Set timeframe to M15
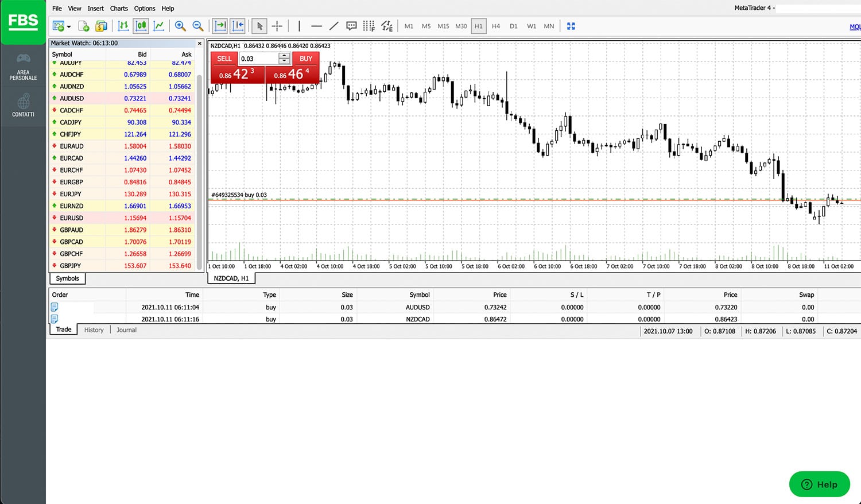The width and height of the screenshot is (861, 504). coord(443,26)
